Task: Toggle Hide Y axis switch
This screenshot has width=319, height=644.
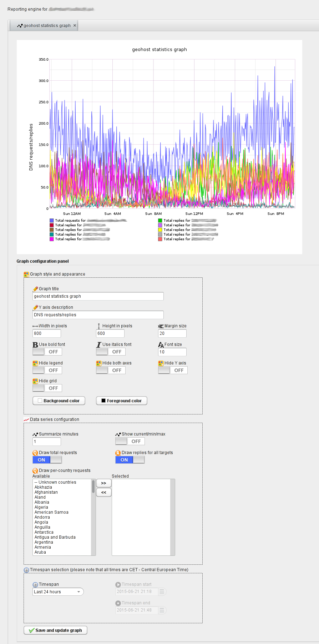Action: coord(173,370)
